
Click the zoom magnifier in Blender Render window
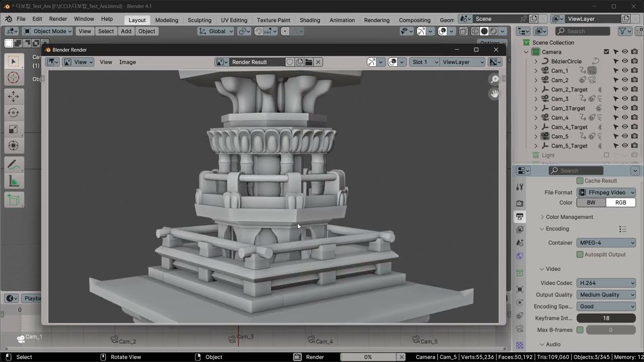click(x=495, y=79)
